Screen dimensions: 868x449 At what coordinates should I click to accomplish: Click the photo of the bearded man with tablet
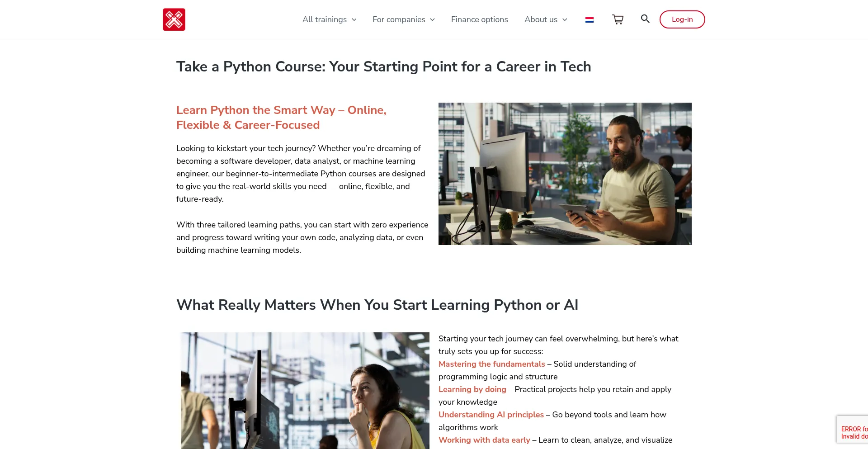point(565,174)
